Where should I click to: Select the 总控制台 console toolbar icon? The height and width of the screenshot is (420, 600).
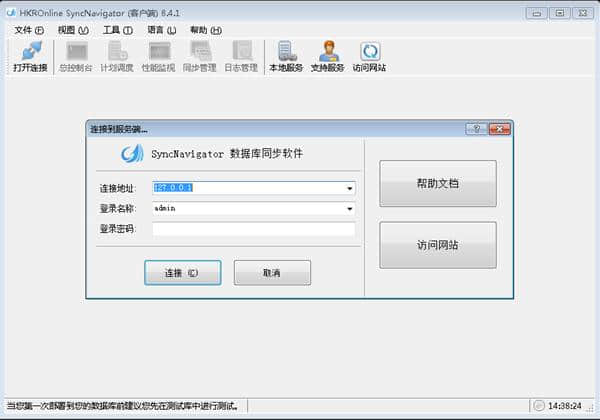[76, 57]
